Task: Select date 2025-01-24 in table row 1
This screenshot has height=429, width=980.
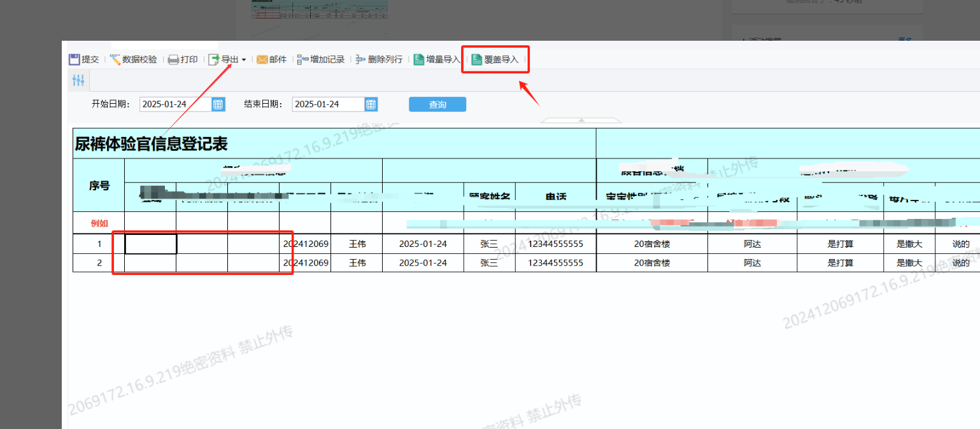Action: [423, 244]
